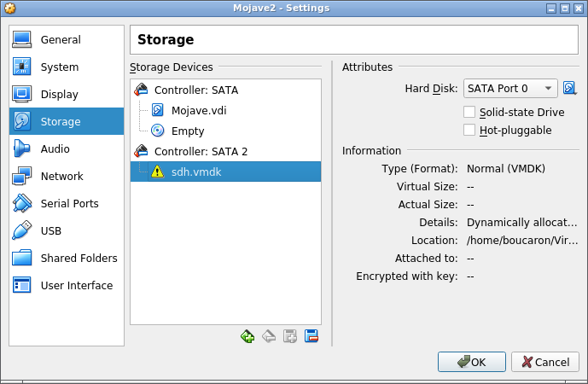The height and width of the screenshot is (384, 588).
Task: Click the Controller: SATA 2 icon
Action: coord(142,151)
